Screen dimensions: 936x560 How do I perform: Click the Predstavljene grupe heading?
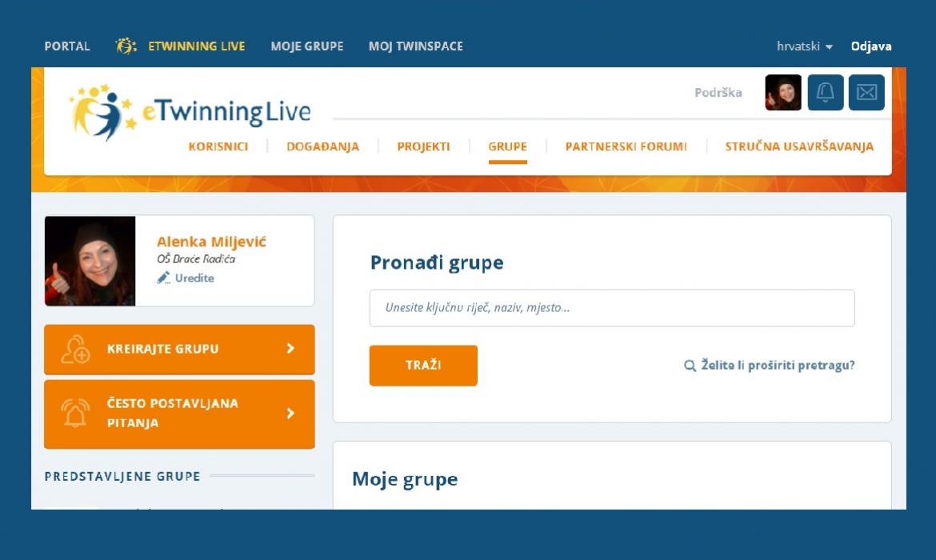click(122, 477)
